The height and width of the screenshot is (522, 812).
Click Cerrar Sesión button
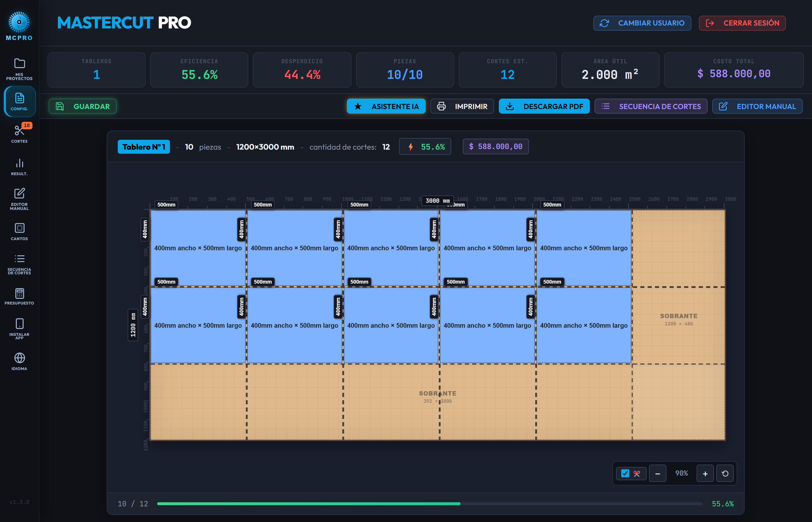[x=742, y=23]
